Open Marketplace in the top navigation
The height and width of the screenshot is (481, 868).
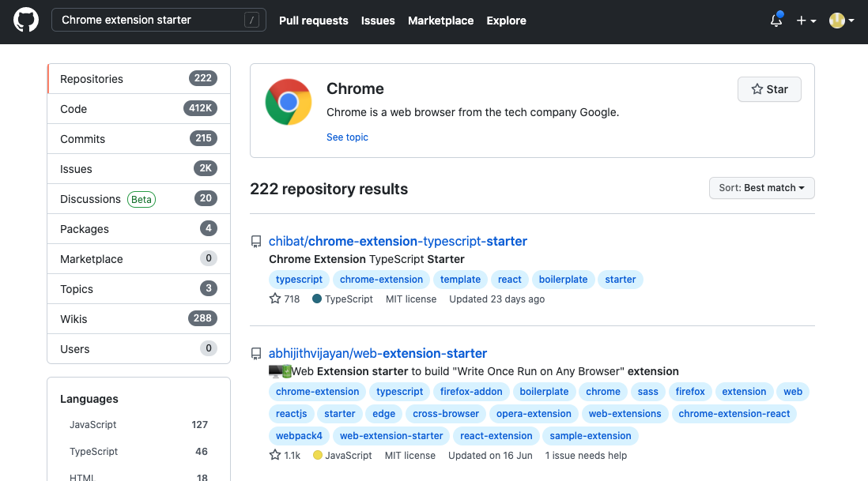[440, 21]
